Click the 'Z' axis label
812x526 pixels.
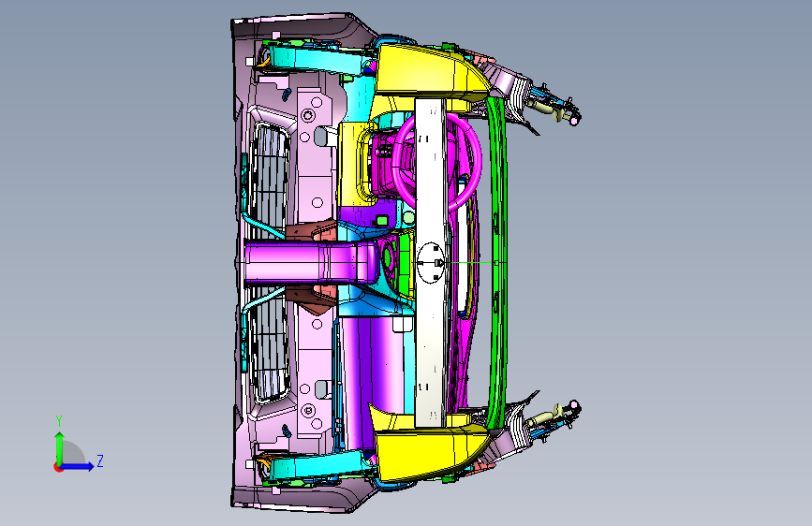pyautogui.click(x=100, y=460)
